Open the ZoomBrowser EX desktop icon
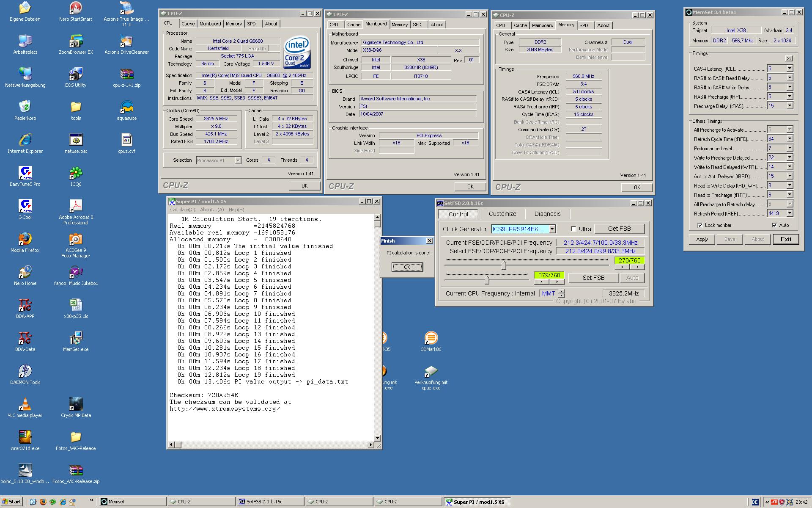Viewport: 812px width, 508px height. point(76,44)
